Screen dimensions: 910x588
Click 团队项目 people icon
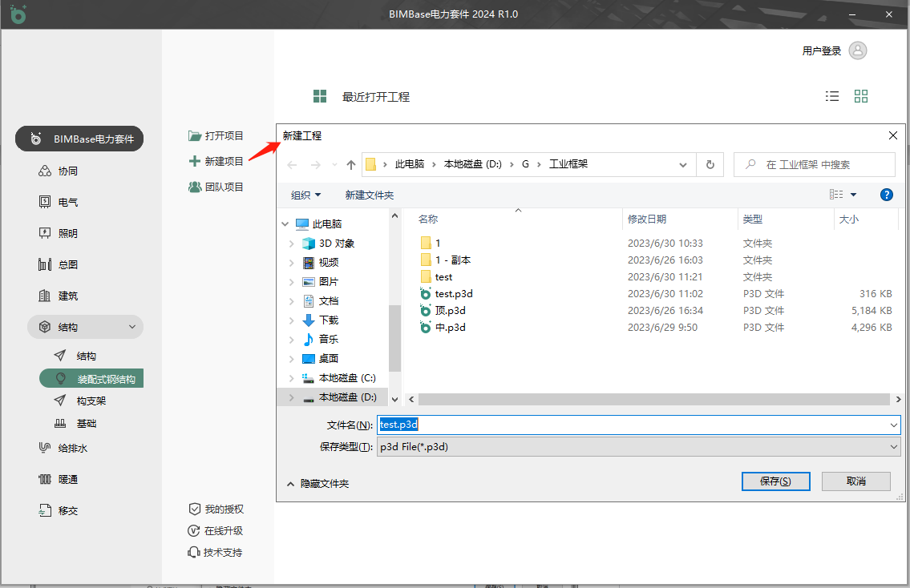[x=194, y=187]
